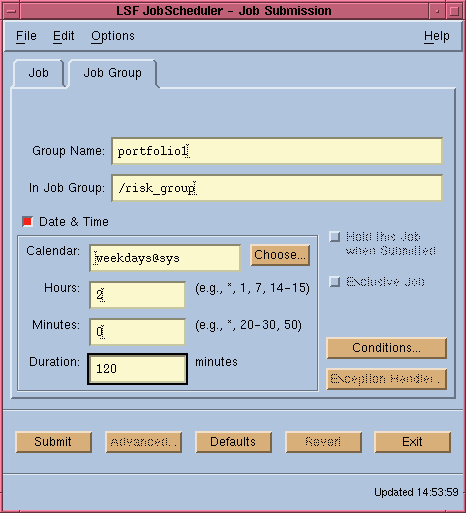Screen dimensions: 466x513
Task: Open the Edit menu
Action: (64, 36)
